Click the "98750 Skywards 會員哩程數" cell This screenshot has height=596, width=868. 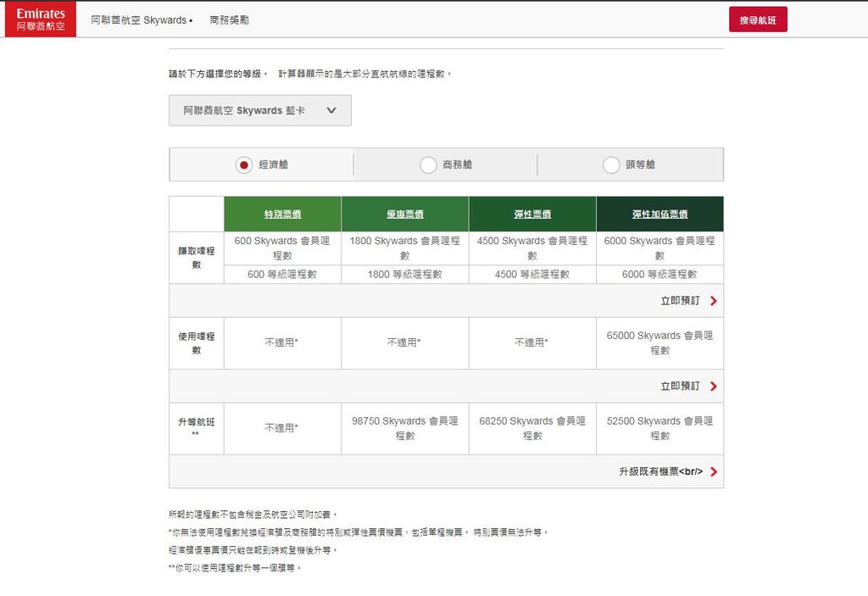(405, 428)
